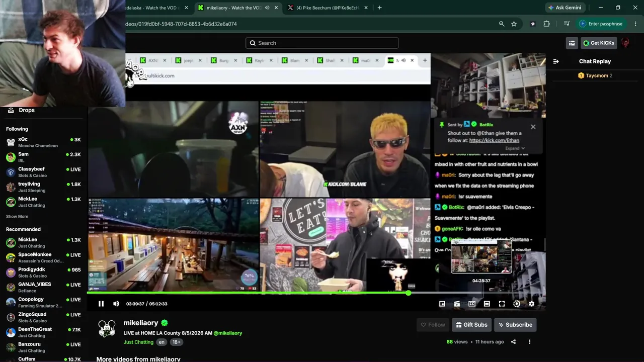The height and width of the screenshot is (362, 644).
Task: Open the page zoom magnifier icon
Action: pos(502,24)
